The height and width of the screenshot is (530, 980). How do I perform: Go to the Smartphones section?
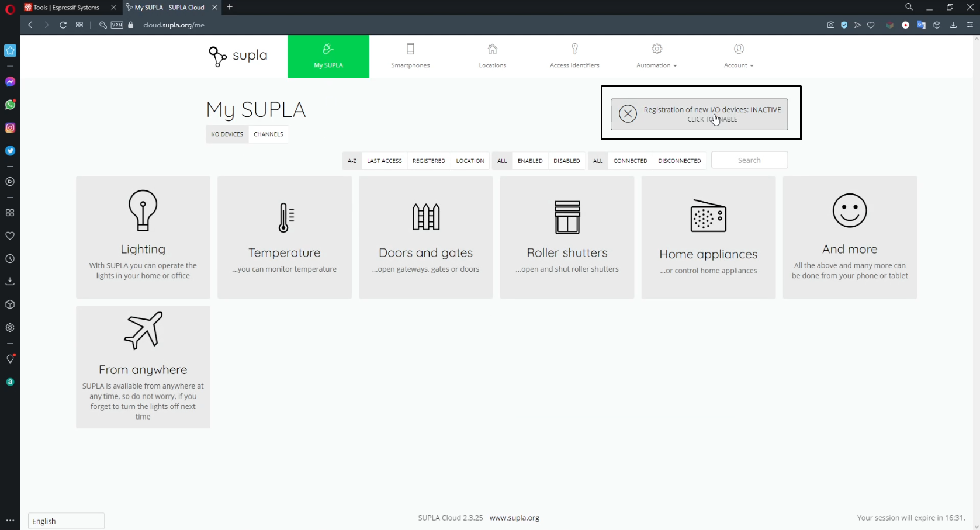point(410,57)
